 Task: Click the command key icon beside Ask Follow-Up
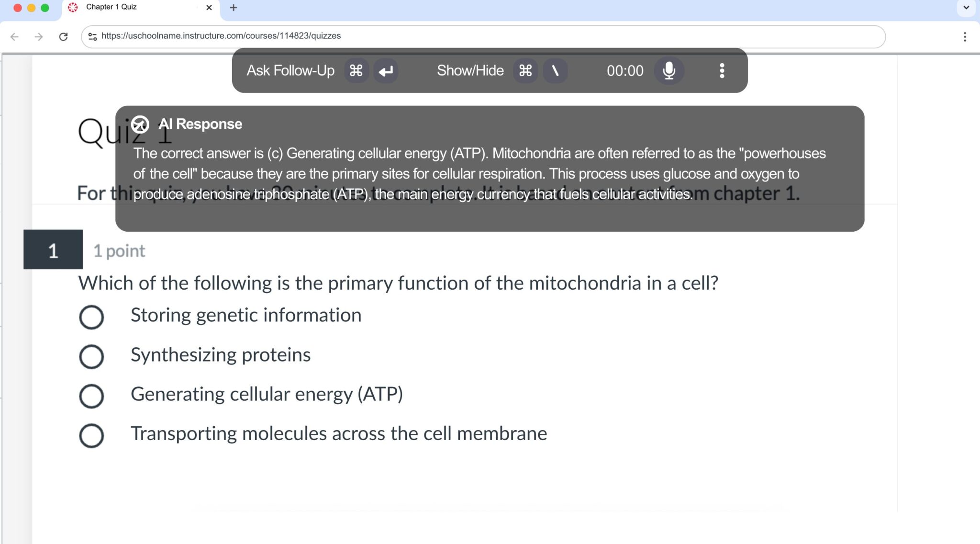tap(356, 71)
